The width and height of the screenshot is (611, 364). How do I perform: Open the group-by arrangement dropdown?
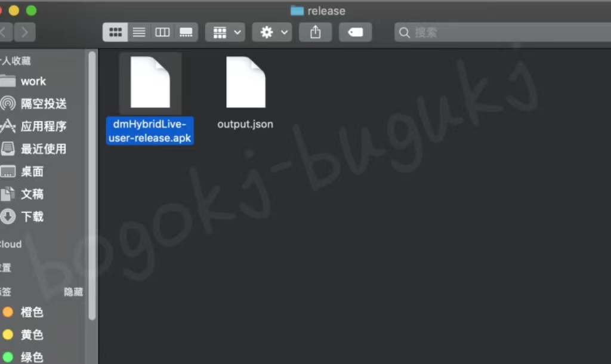pos(225,32)
